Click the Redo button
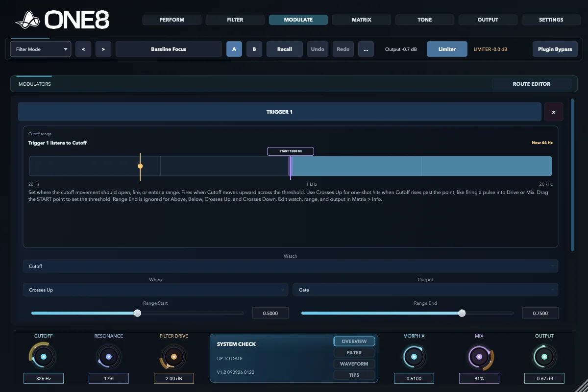 tap(343, 49)
